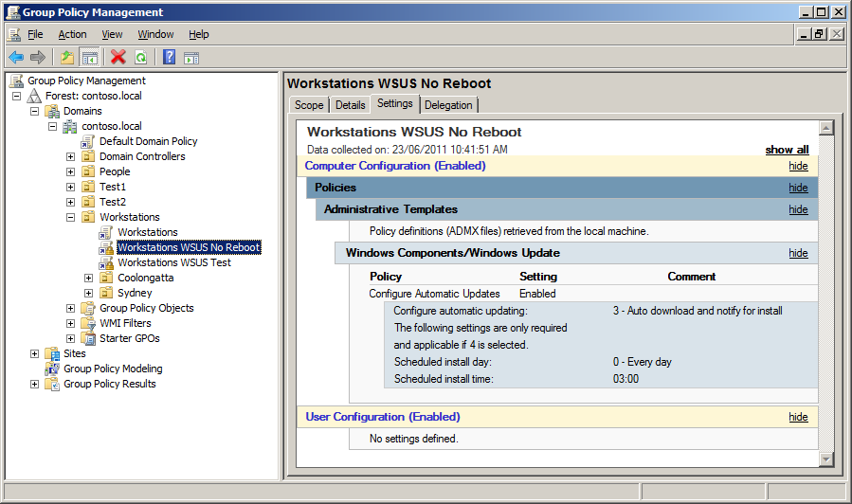Screen dimensions: 852x504
Task: Click the Show/Hide Action Pane icon
Action: [x=190, y=57]
